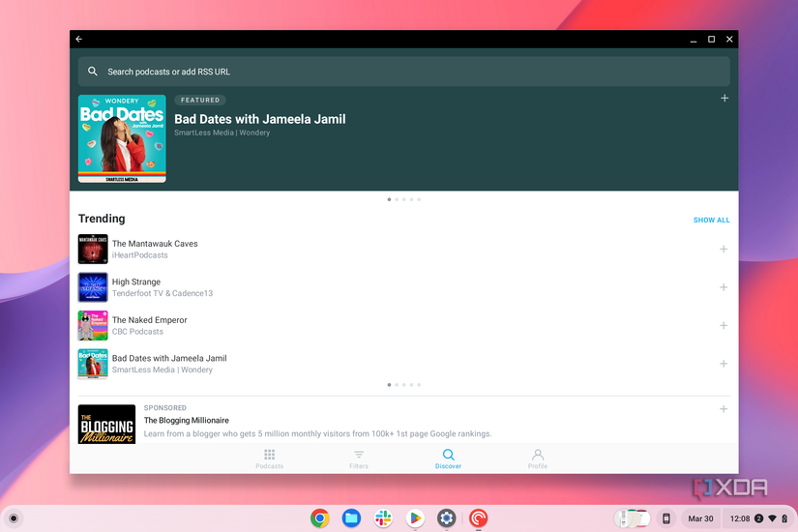Launch Chrome from the shelf
The image size is (798, 532).
pos(319,518)
